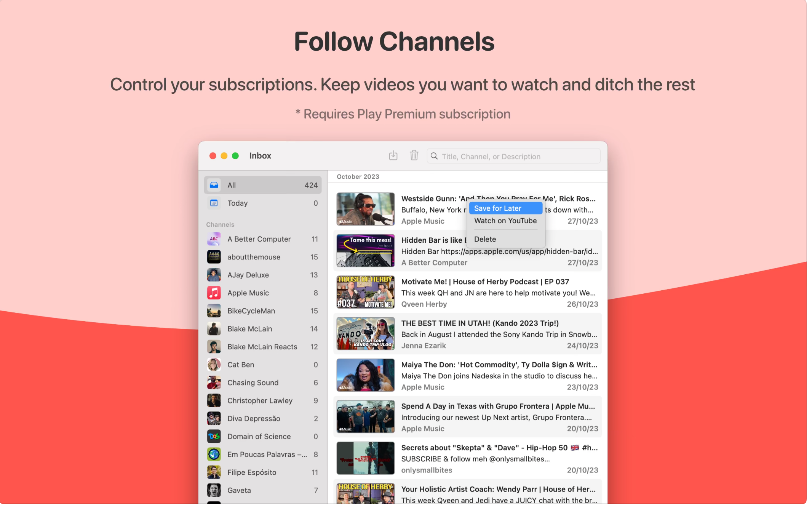This screenshot has width=812, height=509.
Task: Choose Watch on YouTube menu entry
Action: coord(505,221)
